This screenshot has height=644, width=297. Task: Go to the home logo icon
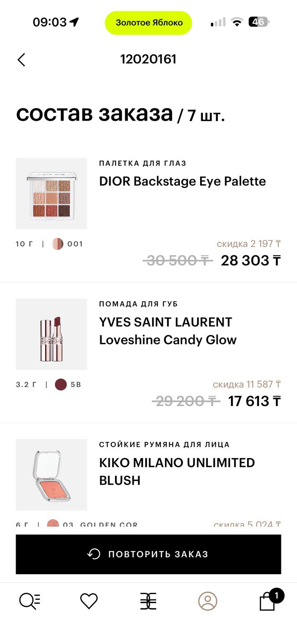point(148,601)
